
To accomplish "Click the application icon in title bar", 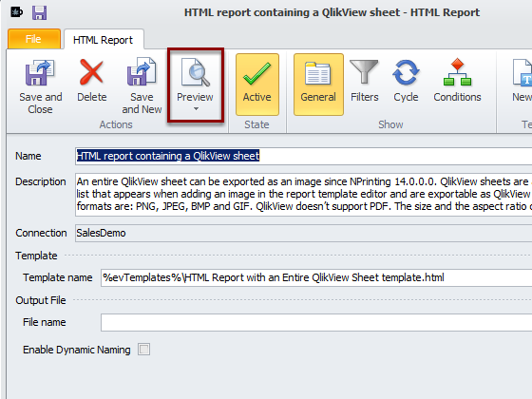I will pyautogui.click(x=16, y=12).
